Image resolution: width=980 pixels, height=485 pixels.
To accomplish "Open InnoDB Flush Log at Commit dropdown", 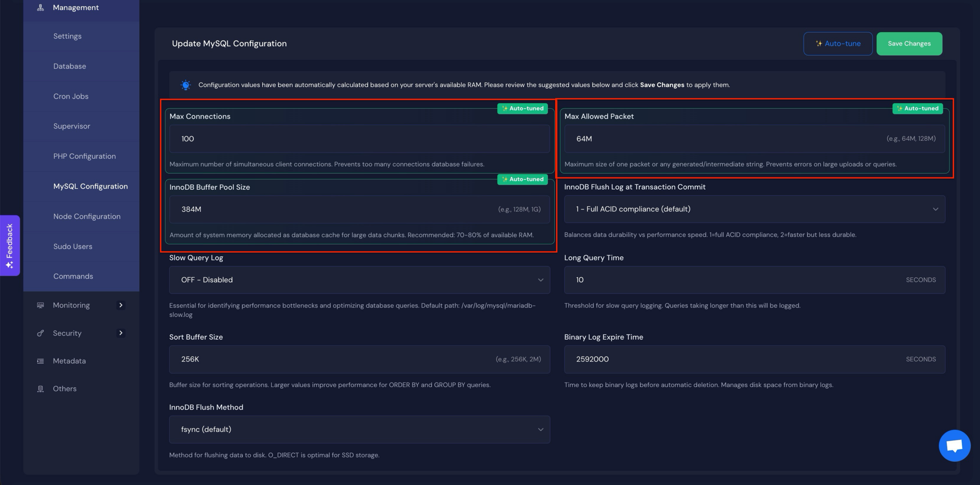I will tap(754, 209).
